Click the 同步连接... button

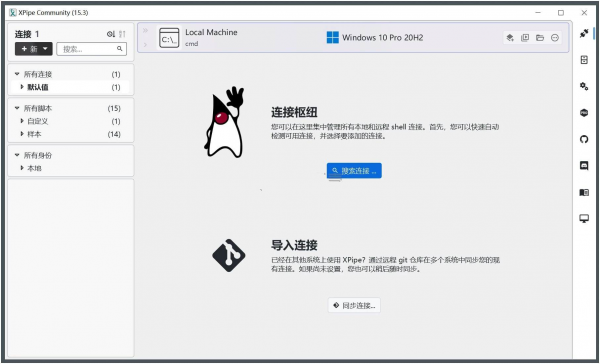tap(354, 305)
